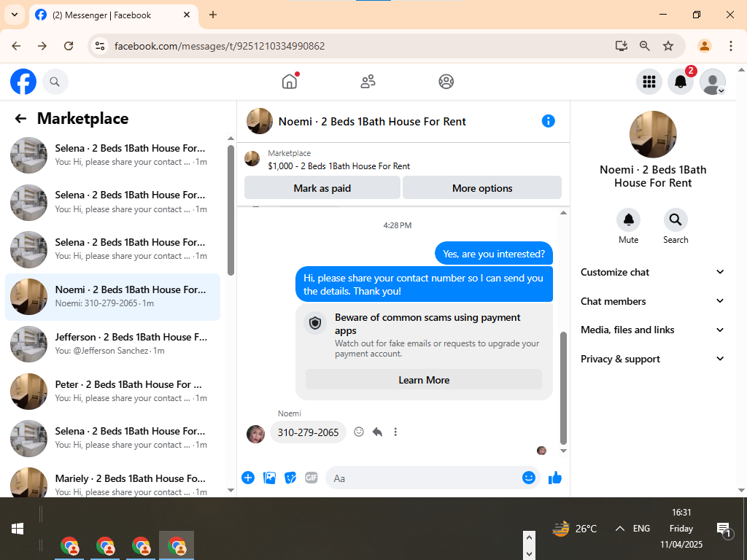Open the account profile avatar menu
The width and height of the screenshot is (747, 560).
pos(712,82)
